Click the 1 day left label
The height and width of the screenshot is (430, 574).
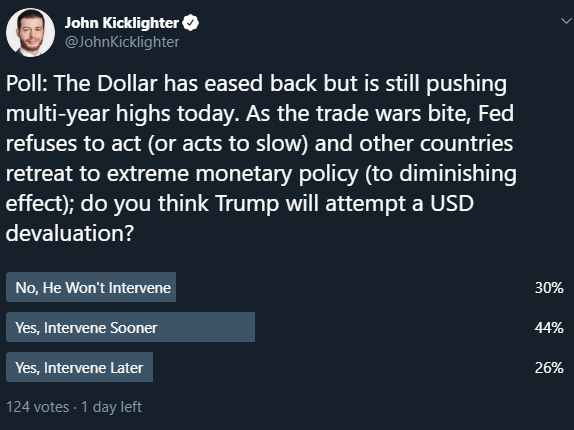[x=111, y=407]
